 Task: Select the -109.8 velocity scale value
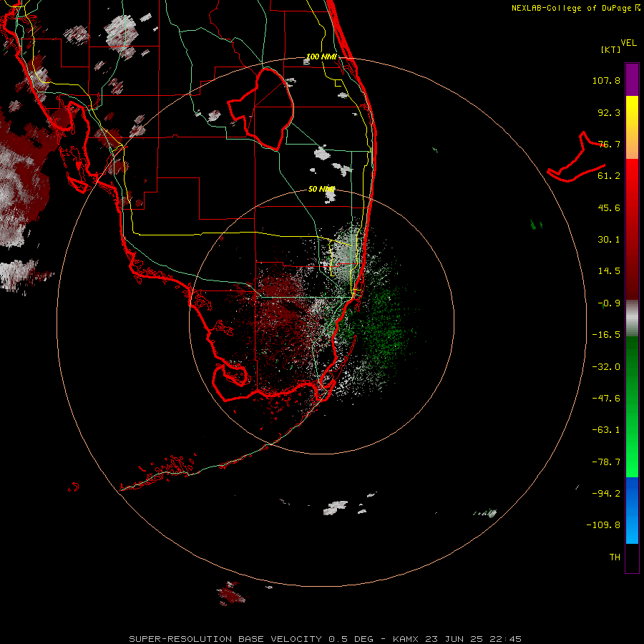603,525
